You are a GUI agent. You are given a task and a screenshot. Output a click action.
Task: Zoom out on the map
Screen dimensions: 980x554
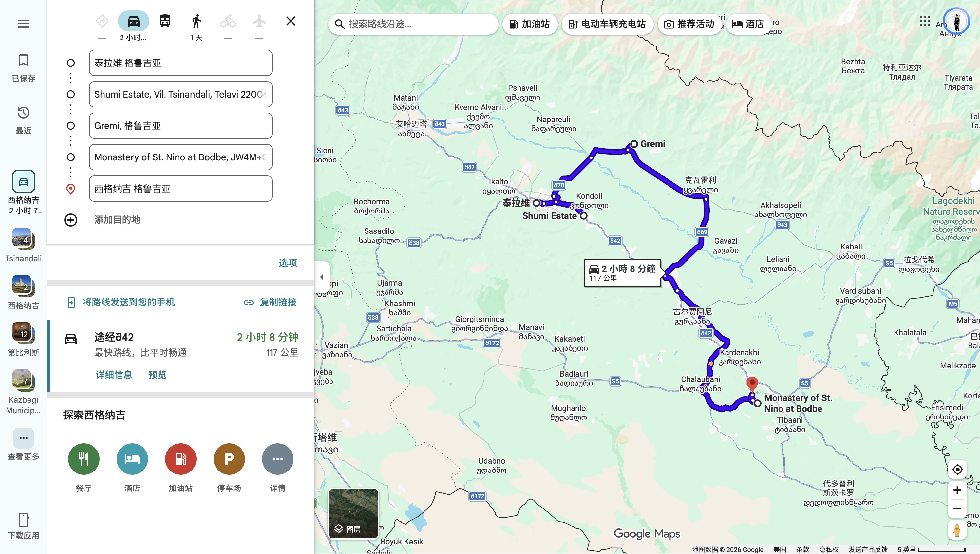tap(957, 509)
